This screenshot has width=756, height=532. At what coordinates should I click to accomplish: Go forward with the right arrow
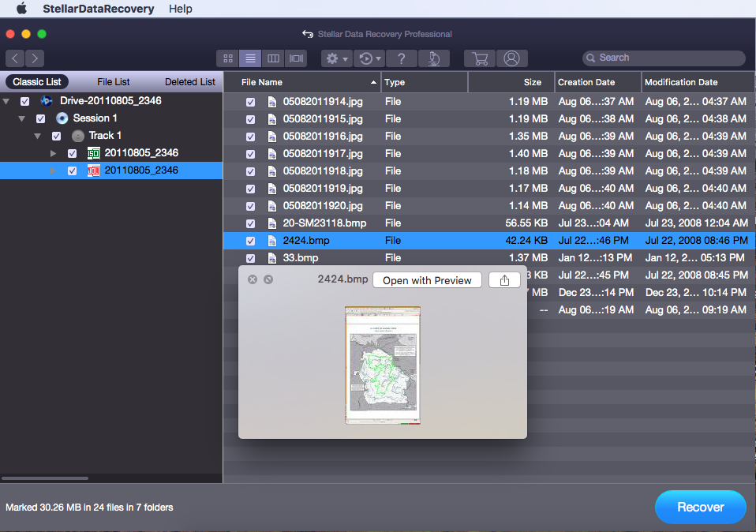[35, 58]
